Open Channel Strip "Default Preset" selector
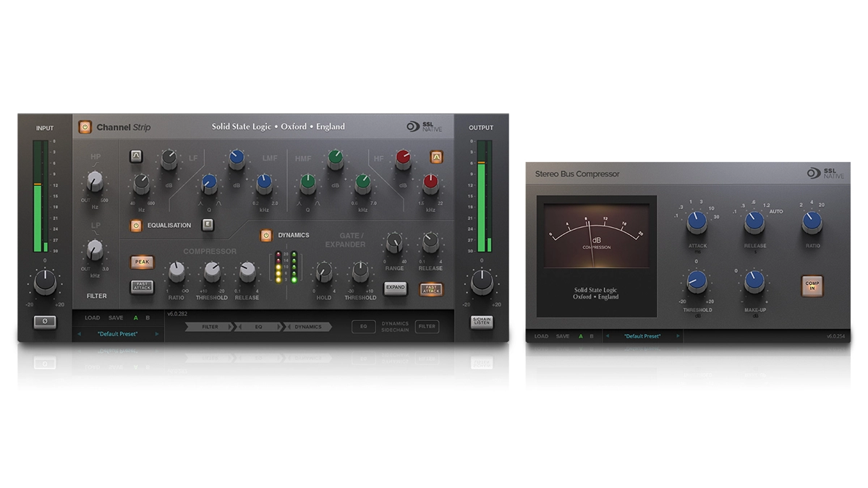 point(118,334)
